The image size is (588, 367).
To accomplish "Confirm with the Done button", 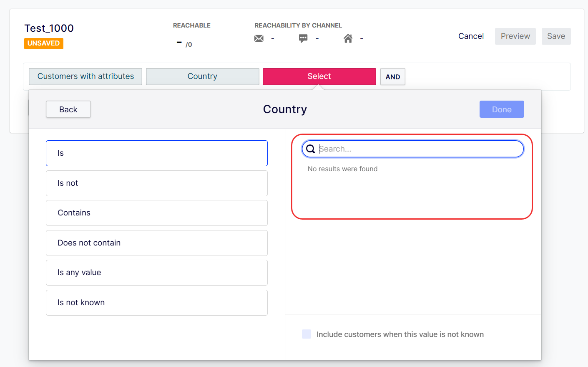I will point(501,109).
